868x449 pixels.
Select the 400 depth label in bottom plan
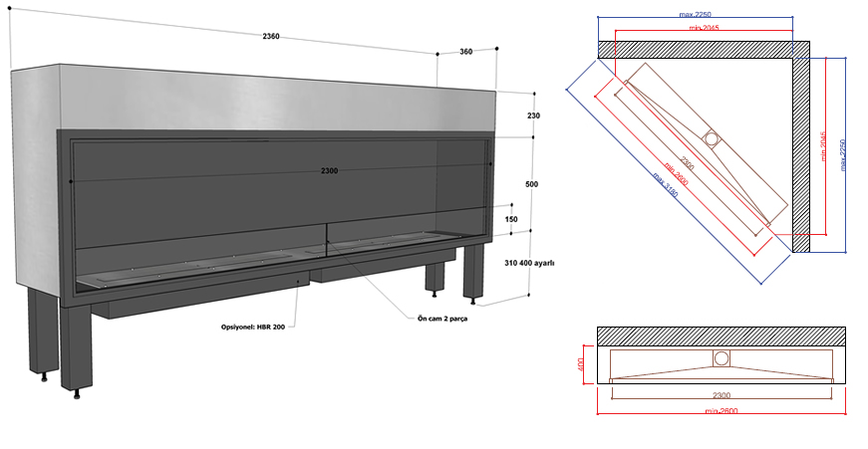tap(582, 364)
